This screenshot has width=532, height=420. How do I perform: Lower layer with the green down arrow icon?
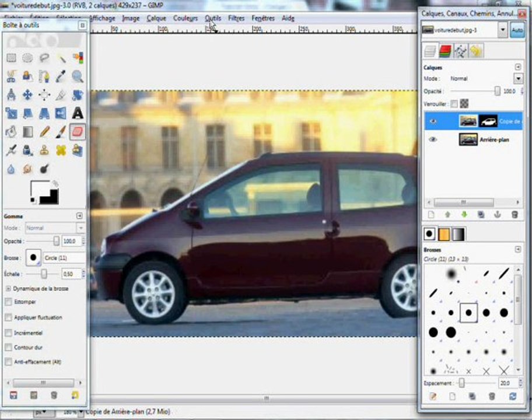tap(464, 215)
